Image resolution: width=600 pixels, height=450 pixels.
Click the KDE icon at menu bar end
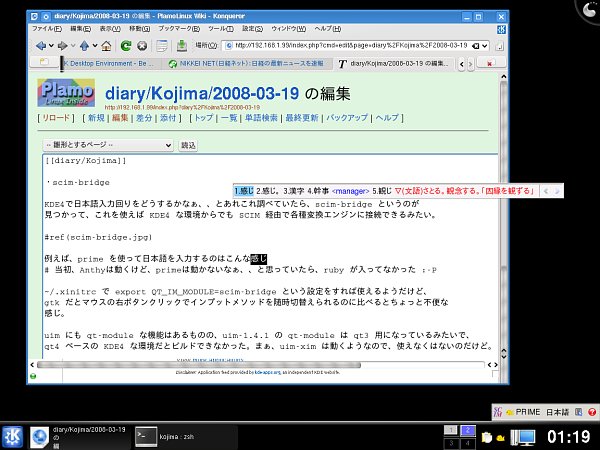click(501, 29)
